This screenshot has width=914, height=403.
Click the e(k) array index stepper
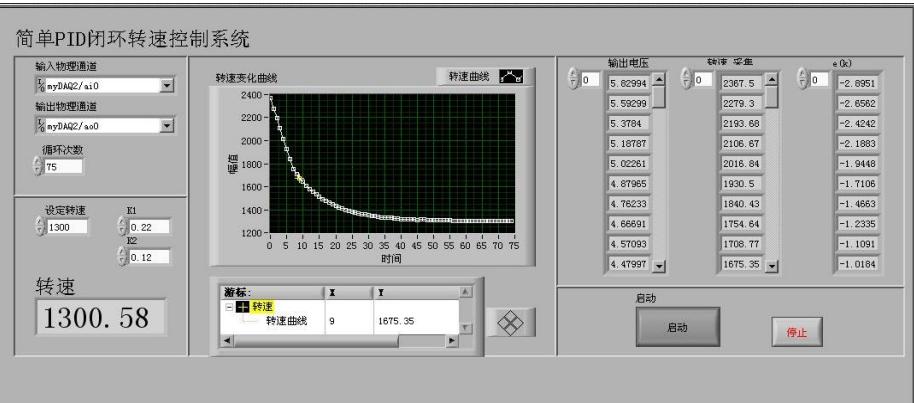point(802,78)
